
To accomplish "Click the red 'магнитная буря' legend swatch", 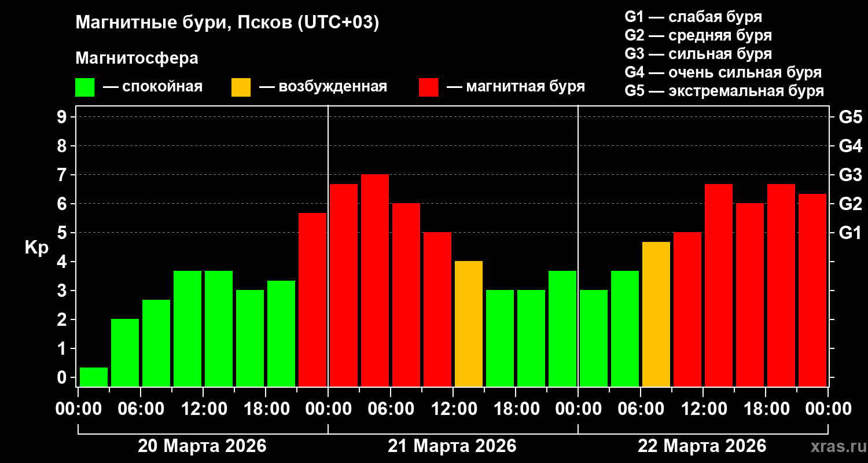I will [429, 87].
